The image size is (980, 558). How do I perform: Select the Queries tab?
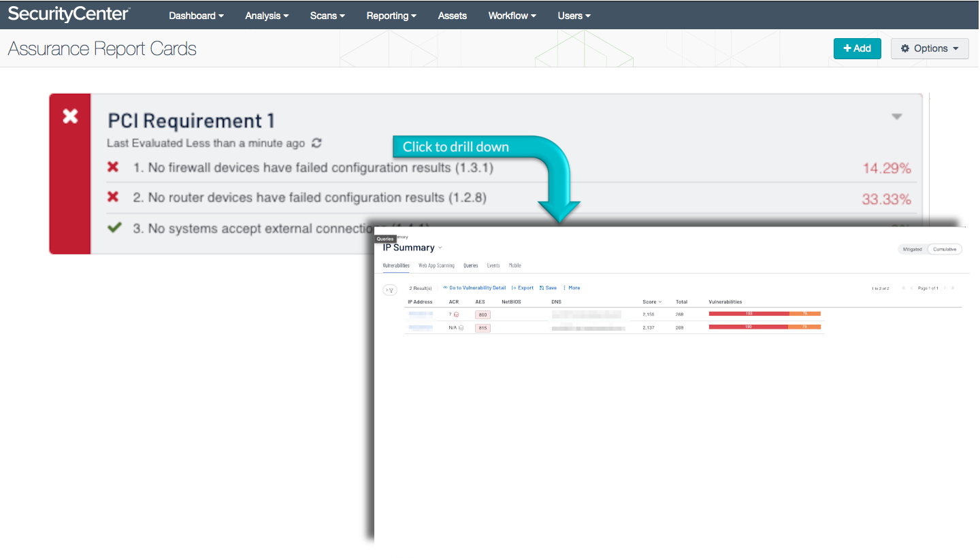pyautogui.click(x=471, y=265)
